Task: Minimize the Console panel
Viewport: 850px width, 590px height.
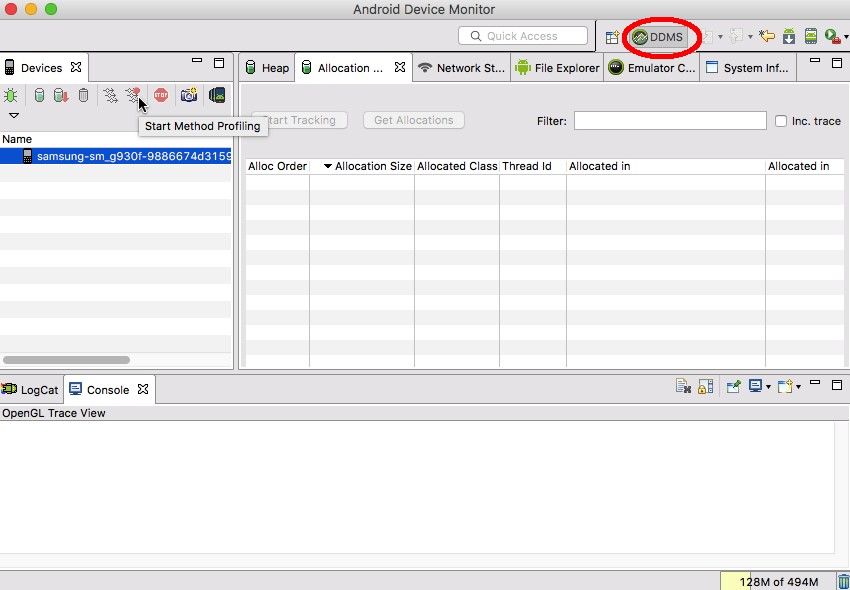Action: tap(815, 383)
